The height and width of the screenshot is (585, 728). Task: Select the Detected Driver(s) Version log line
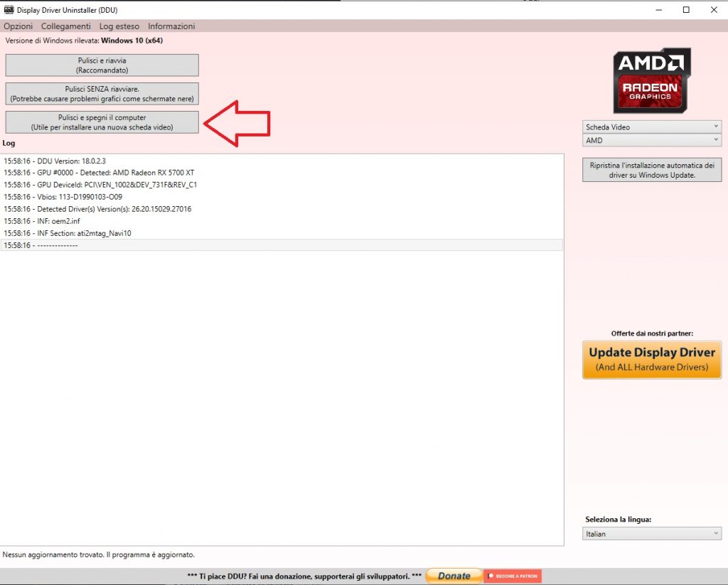point(282,209)
